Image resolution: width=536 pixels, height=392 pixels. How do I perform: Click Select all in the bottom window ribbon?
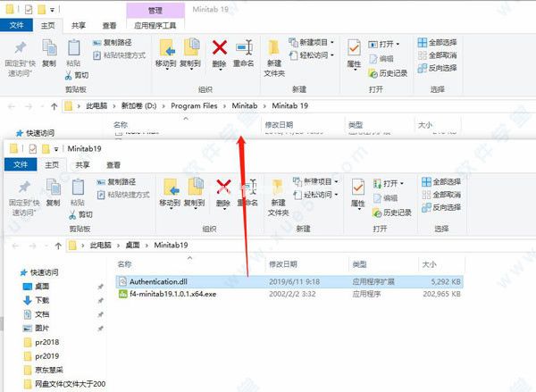(441, 182)
